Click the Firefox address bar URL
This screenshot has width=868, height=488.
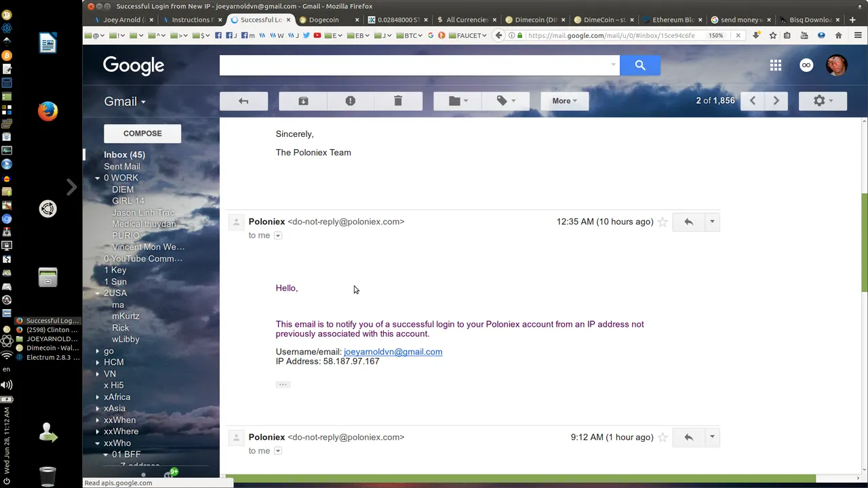612,35
